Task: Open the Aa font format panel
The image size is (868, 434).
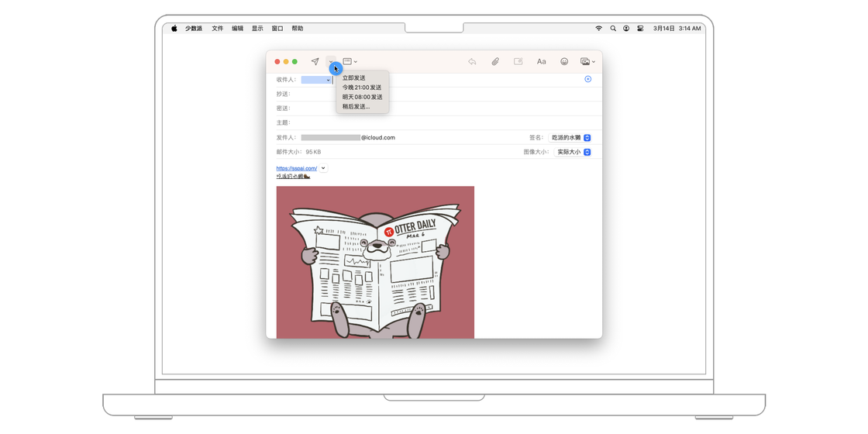Action: [542, 61]
